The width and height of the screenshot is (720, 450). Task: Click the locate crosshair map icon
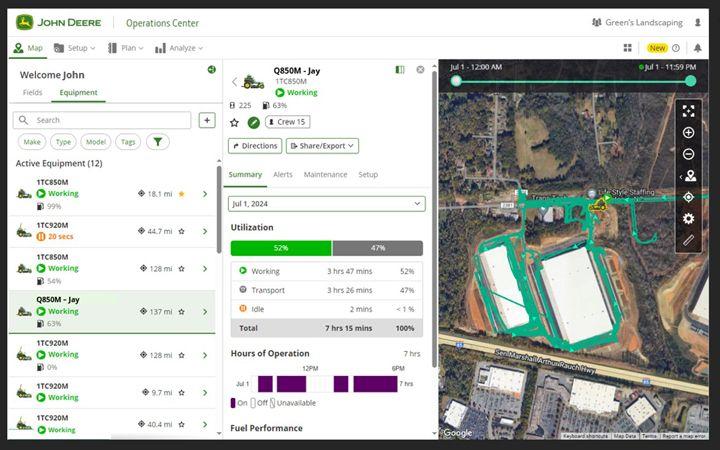688,197
